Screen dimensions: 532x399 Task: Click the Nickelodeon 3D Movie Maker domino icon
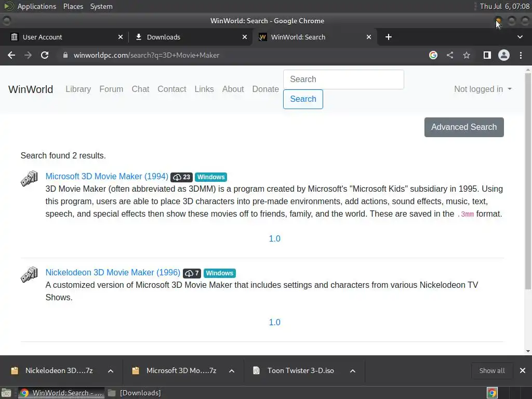click(x=29, y=274)
